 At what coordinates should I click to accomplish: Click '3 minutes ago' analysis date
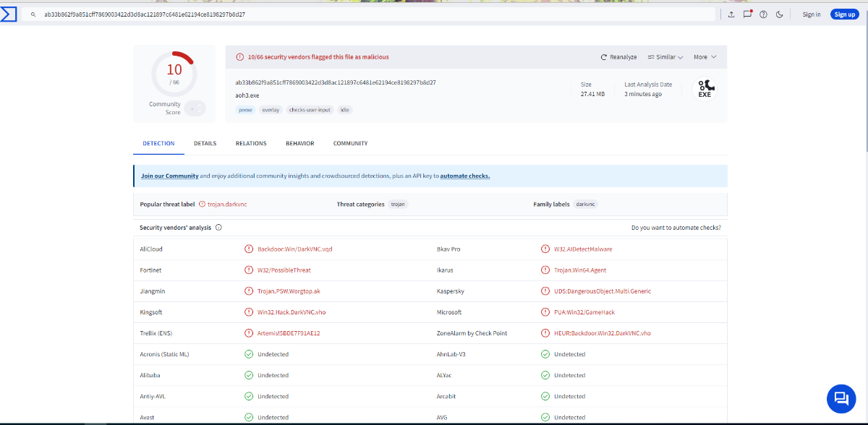pyautogui.click(x=643, y=95)
